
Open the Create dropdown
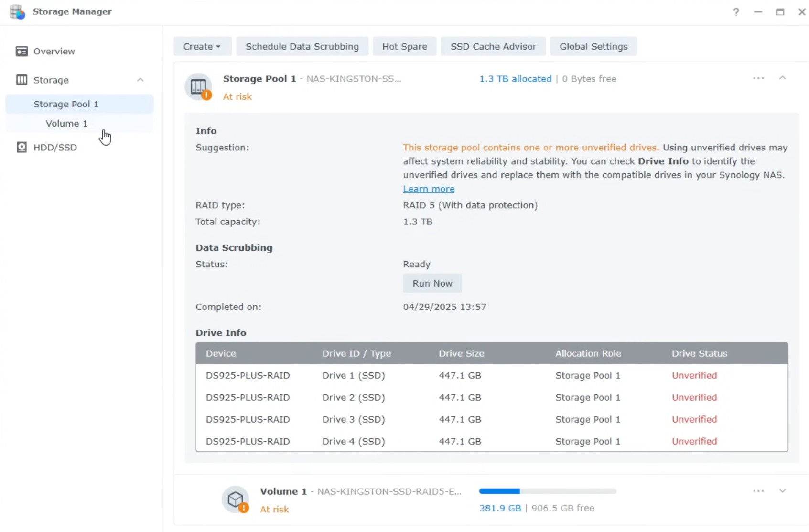point(202,46)
